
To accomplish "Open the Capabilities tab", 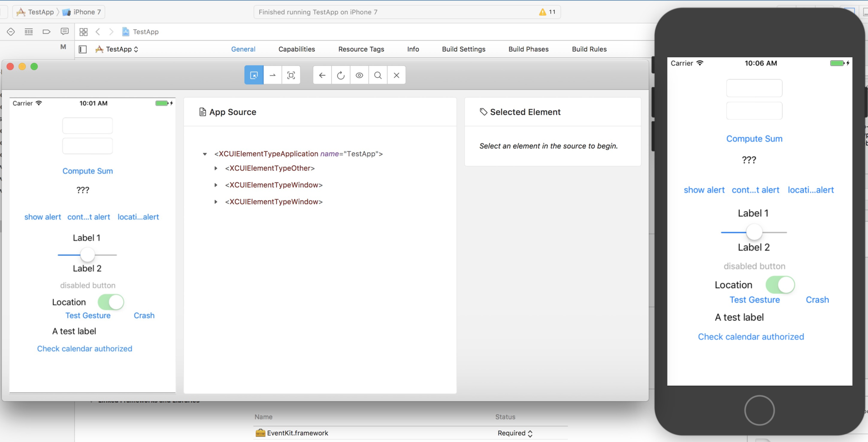I will (x=297, y=49).
